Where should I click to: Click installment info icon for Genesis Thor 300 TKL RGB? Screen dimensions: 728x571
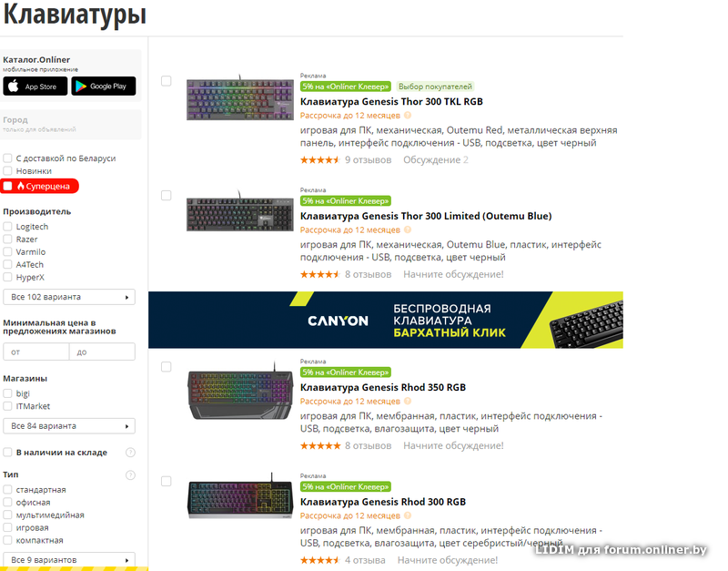(x=407, y=116)
